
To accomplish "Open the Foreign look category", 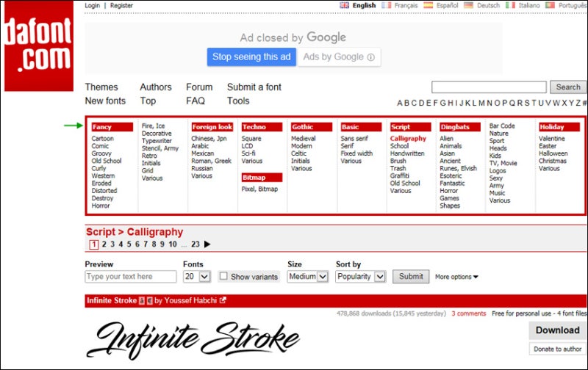I will coord(212,127).
